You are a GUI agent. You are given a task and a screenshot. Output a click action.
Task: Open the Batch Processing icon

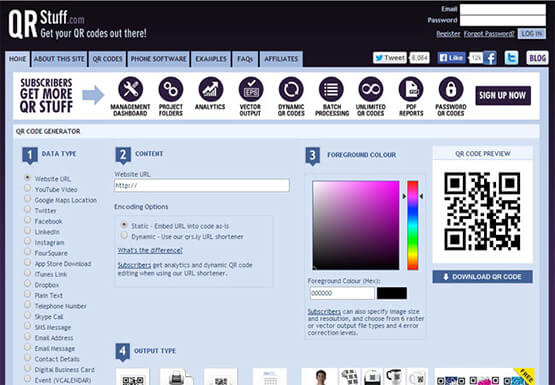(331, 89)
